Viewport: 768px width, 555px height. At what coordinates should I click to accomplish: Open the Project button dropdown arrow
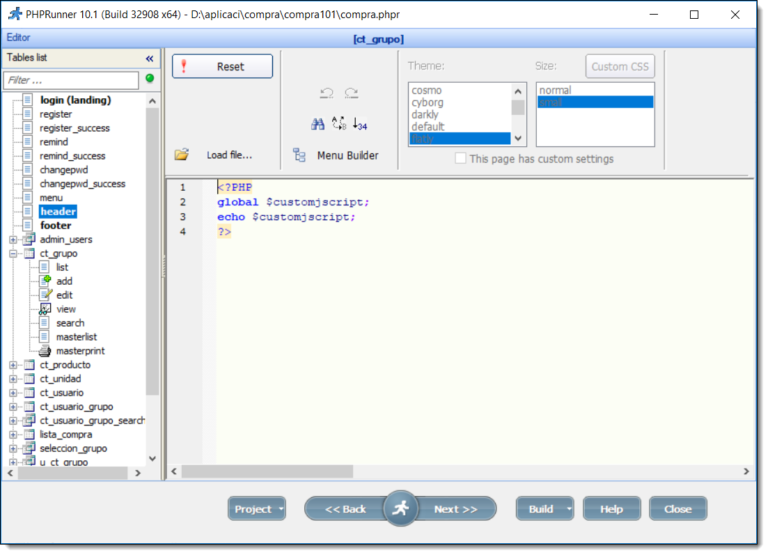pyautogui.click(x=281, y=509)
